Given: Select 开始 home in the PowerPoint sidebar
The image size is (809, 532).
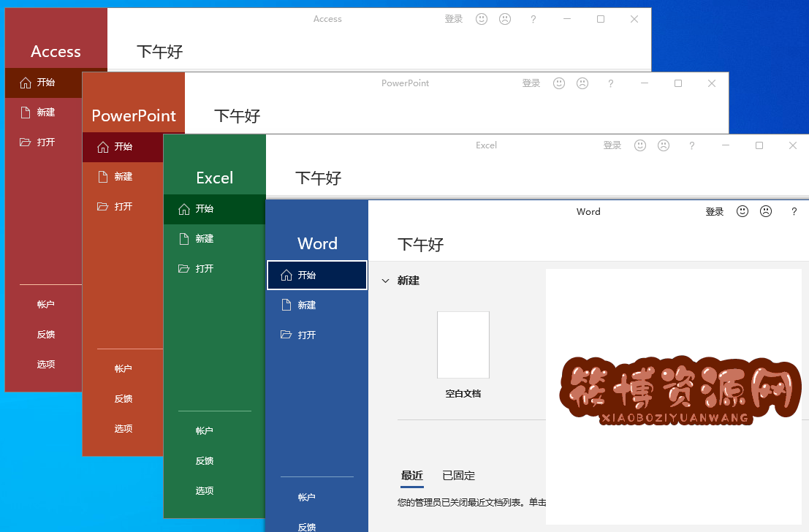Looking at the screenshot, I should coord(123,147).
